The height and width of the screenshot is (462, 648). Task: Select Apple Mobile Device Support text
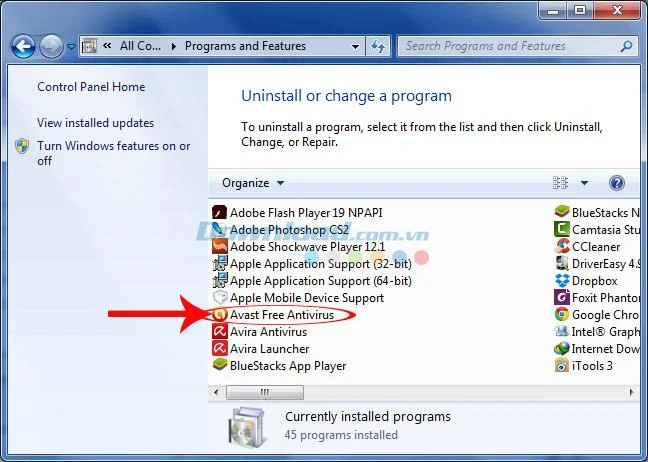[x=307, y=298]
